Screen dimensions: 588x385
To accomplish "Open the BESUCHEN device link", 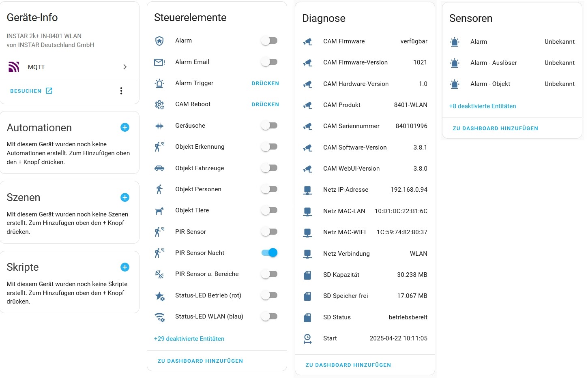I will pos(31,91).
